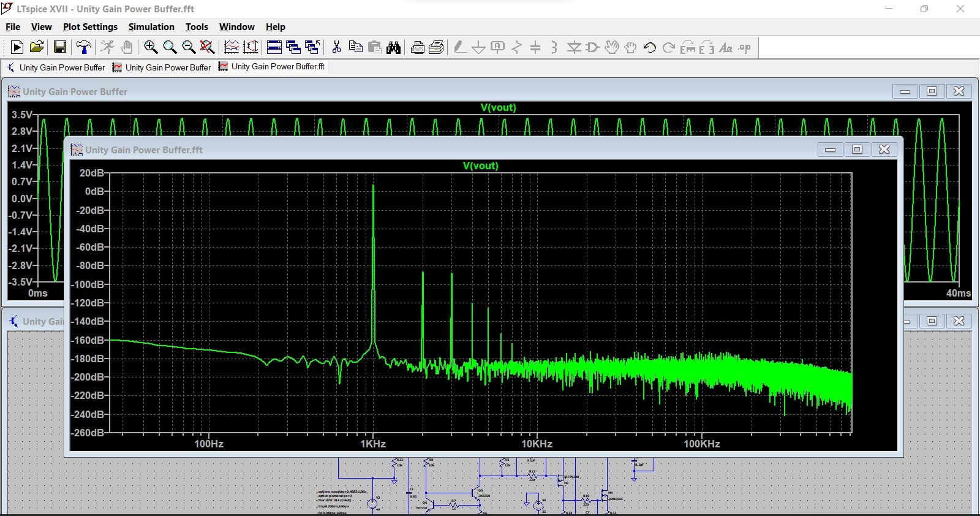Click the Find binoculars icon
This screenshot has width=980, height=516.
pyautogui.click(x=394, y=47)
